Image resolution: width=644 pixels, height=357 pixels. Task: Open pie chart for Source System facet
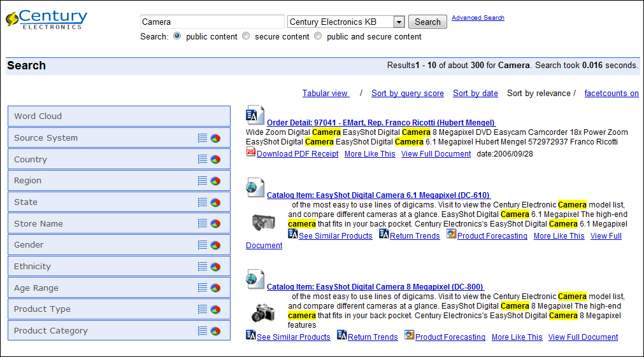(x=216, y=138)
